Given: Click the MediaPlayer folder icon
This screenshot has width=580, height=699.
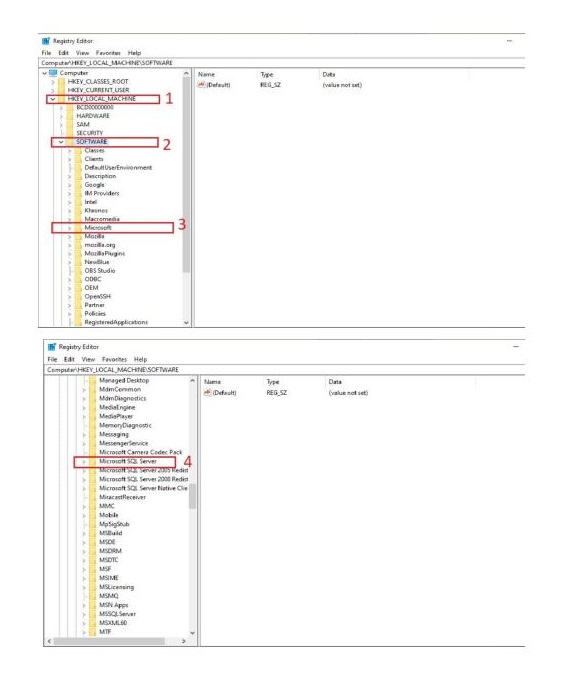Looking at the screenshot, I should (93, 416).
